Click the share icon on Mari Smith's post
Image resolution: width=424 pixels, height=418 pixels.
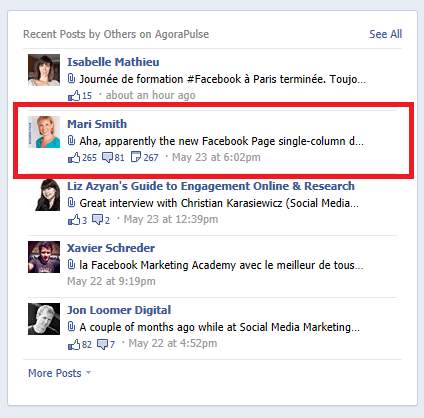pos(136,157)
